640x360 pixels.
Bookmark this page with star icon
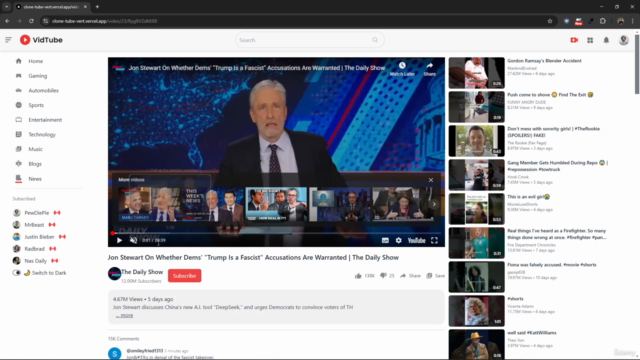(550, 21)
